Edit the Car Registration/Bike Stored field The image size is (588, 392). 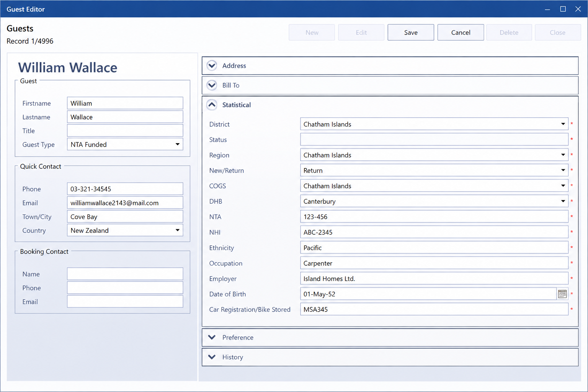434,309
